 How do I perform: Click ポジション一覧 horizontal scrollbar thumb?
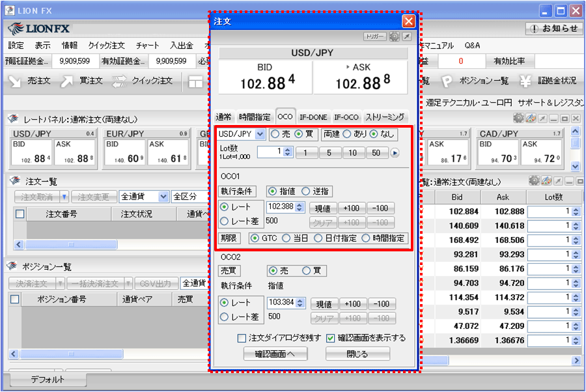click(x=72, y=354)
